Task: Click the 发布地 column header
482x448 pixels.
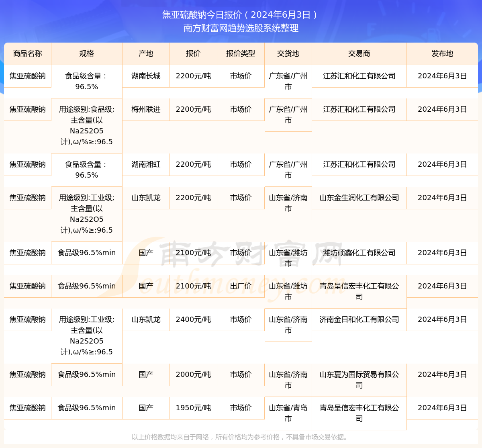Action: [442, 53]
